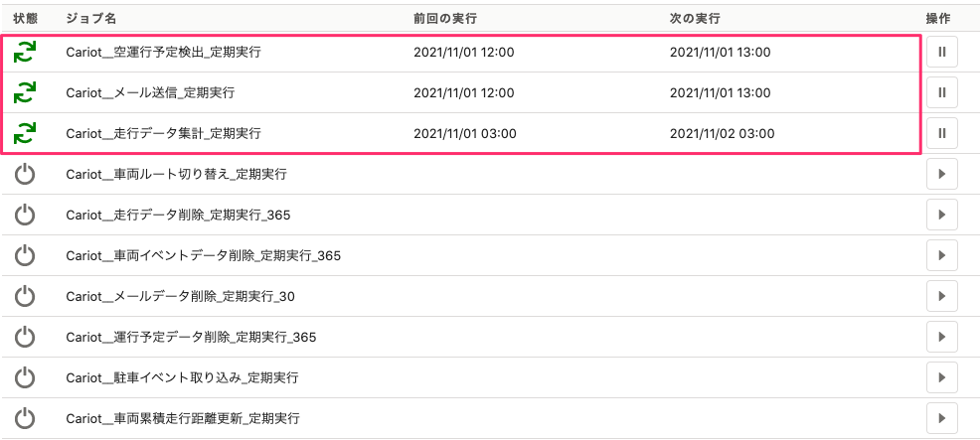Pause the Cariot__メール送信_定期実行 job

pos(942,92)
